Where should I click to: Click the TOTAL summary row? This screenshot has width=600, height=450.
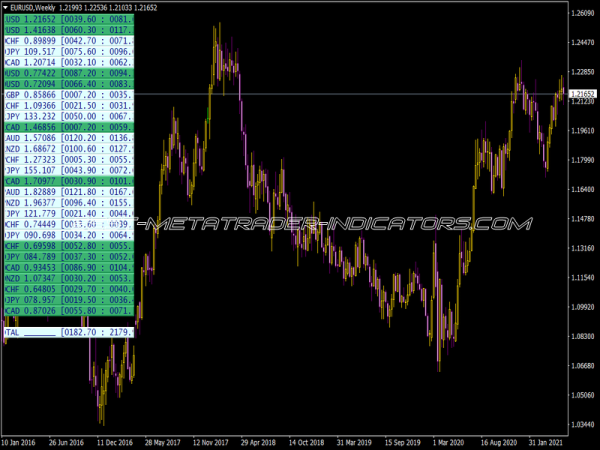(x=68, y=331)
